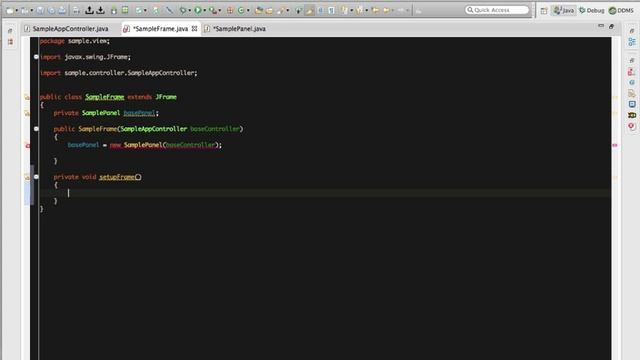Image resolution: width=640 pixels, height=360 pixels.
Task: Click the New file wizard icon
Action: click(9, 11)
